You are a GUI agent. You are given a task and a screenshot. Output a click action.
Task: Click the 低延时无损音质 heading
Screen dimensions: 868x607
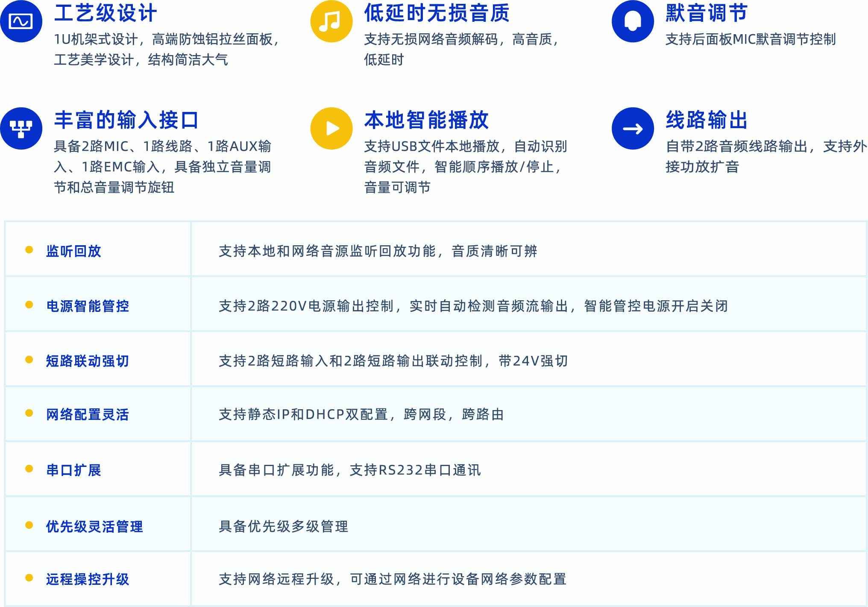coord(437,13)
